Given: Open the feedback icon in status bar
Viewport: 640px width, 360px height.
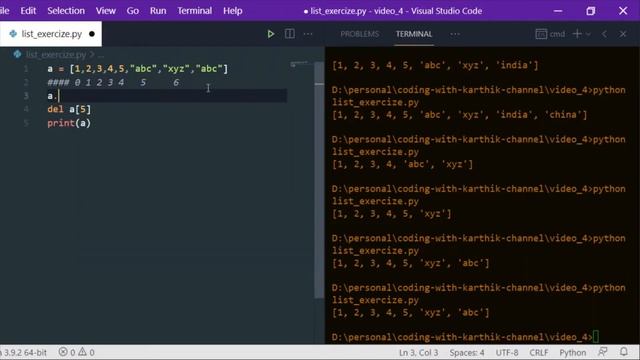Looking at the screenshot, I should click(x=602, y=352).
